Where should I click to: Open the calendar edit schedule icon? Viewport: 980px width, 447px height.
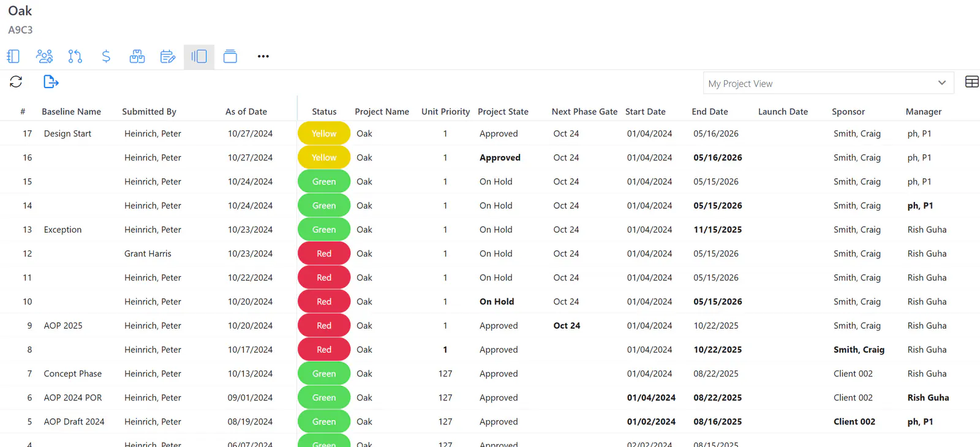click(x=168, y=56)
